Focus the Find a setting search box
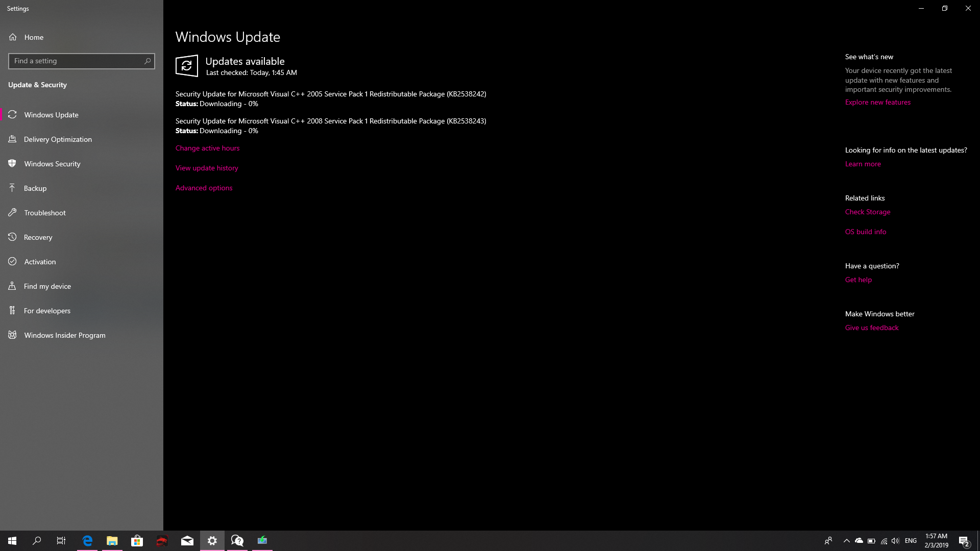Viewport: 980px width, 551px height. (x=82, y=61)
